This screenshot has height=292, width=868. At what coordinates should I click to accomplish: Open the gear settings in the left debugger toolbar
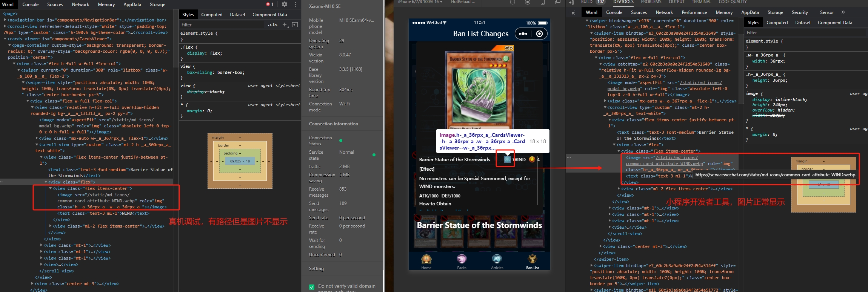coord(285,4)
